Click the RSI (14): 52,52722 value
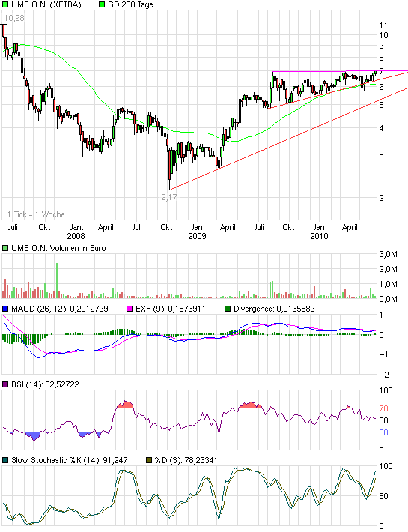The height and width of the screenshot is (532, 408). coord(45,384)
